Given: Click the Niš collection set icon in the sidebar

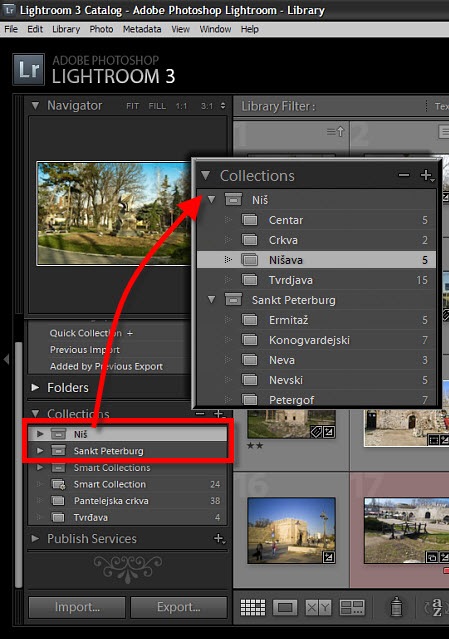Looking at the screenshot, I should click(58, 434).
